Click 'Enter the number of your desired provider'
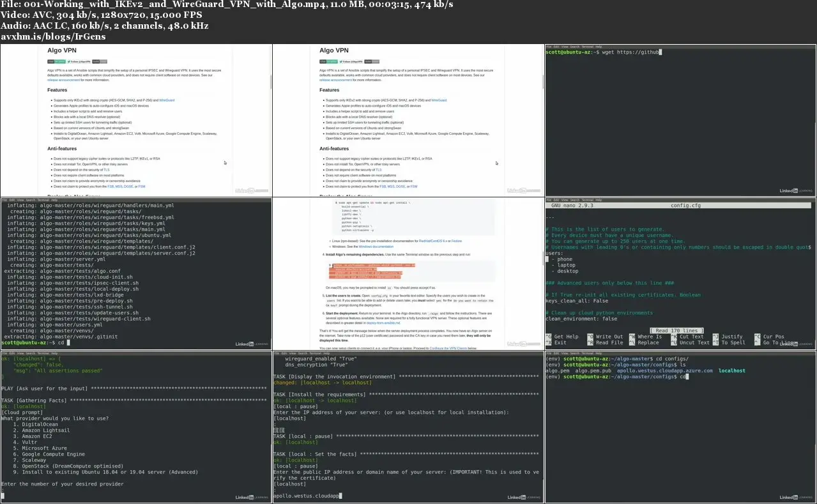Screen dimensions: 817x504 point(63,484)
